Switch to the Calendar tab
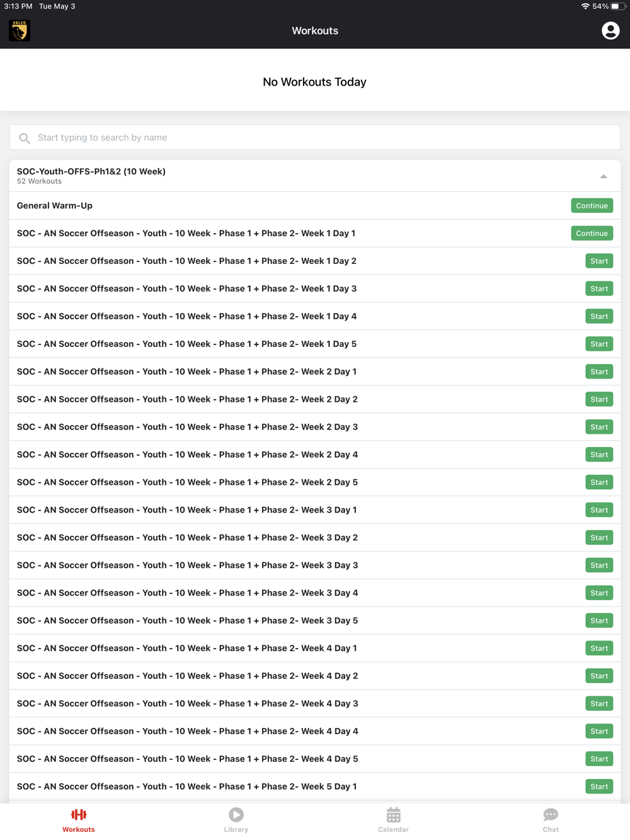Image resolution: width=630 pixels, height=840 pixels. pos(394,820)
